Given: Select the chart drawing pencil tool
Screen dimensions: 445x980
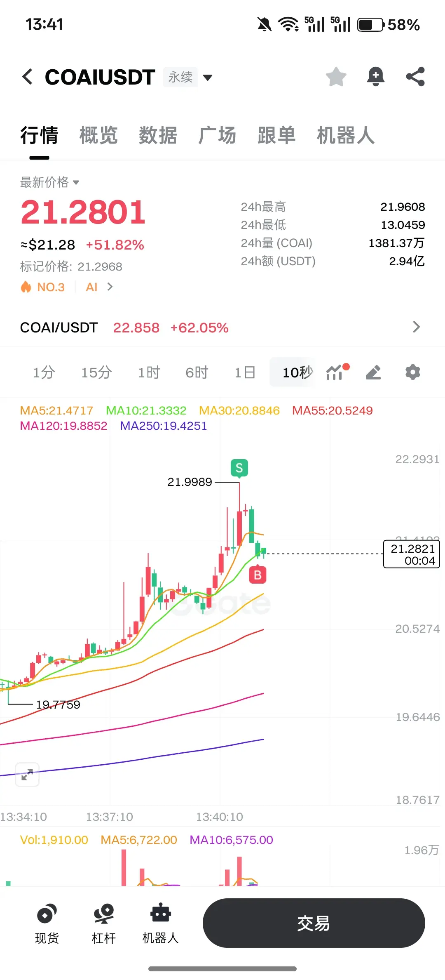Looking at the screenshot, I should click(373, 372).
